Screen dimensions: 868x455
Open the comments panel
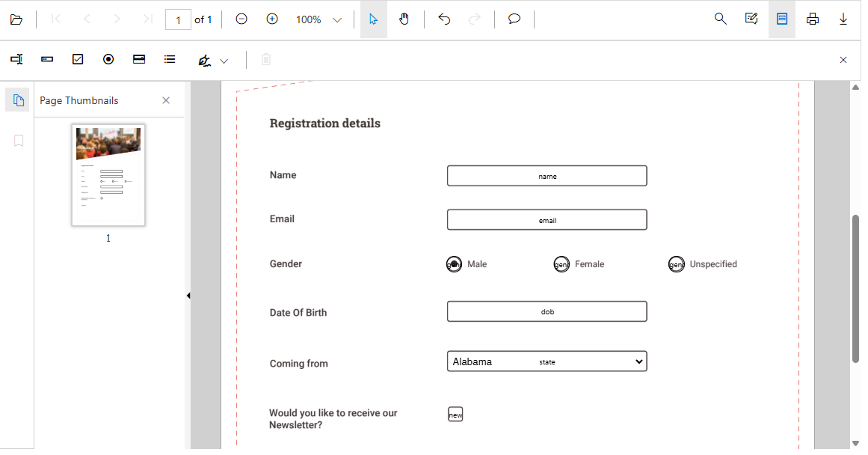[514, 19]
